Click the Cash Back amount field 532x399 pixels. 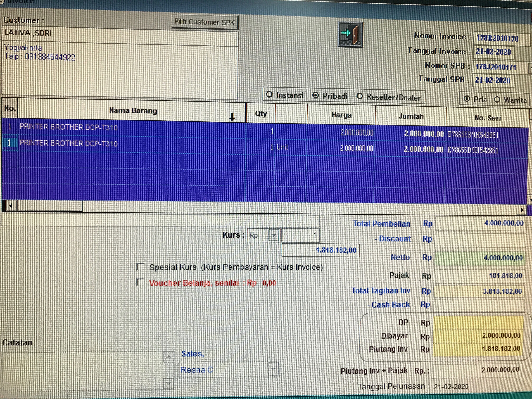click(x=479, y=305)
